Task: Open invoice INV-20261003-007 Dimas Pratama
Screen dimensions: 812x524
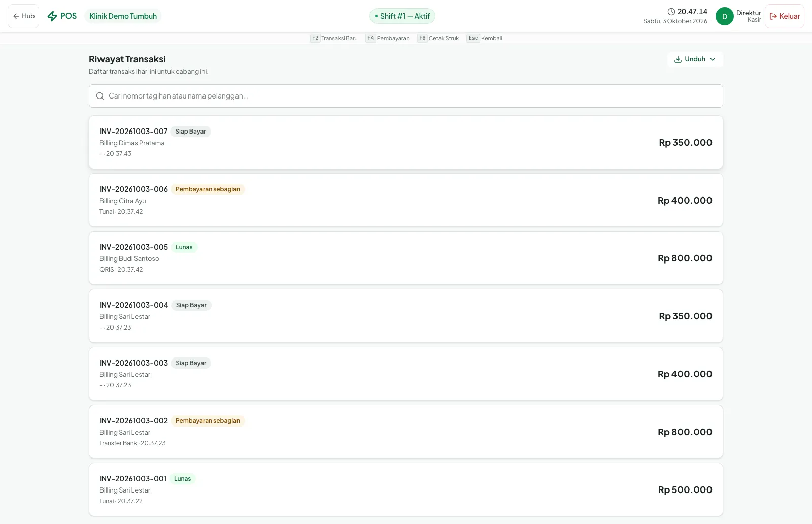Action: click(x=406, y=142)
